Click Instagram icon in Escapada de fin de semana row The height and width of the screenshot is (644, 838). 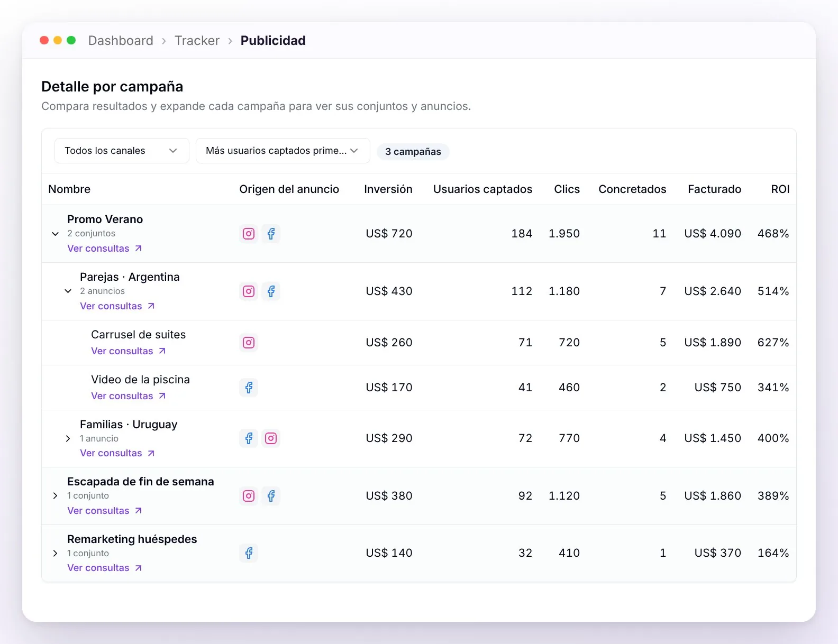pyautogui.click(x=249, y=496)
